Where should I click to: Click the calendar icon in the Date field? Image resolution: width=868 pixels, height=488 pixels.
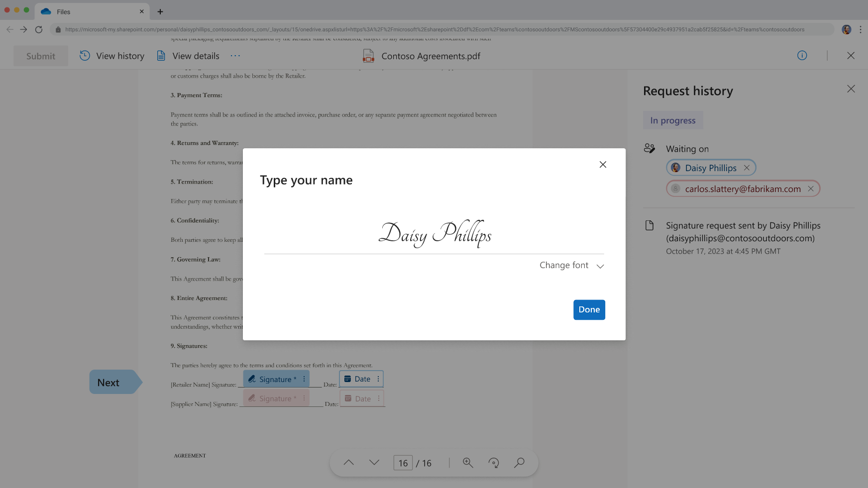pyautogui.click(x=348, y=379)
